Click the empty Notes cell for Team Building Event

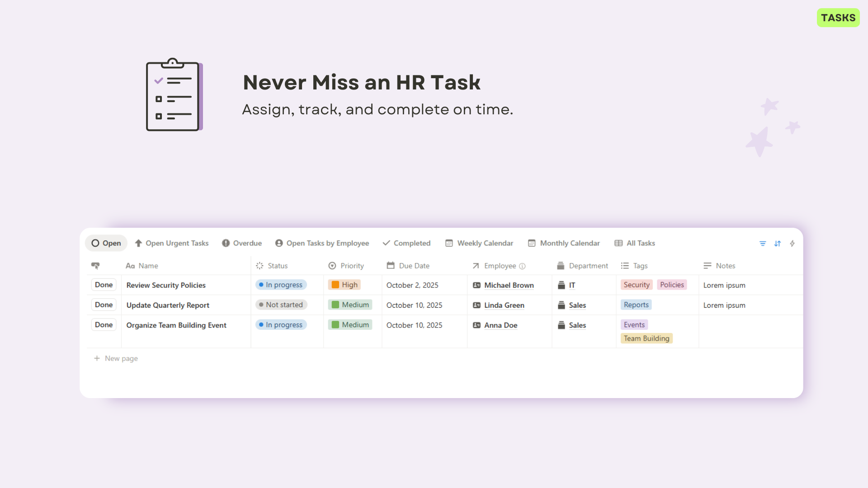pyautogui.click(x=750, y=331)
